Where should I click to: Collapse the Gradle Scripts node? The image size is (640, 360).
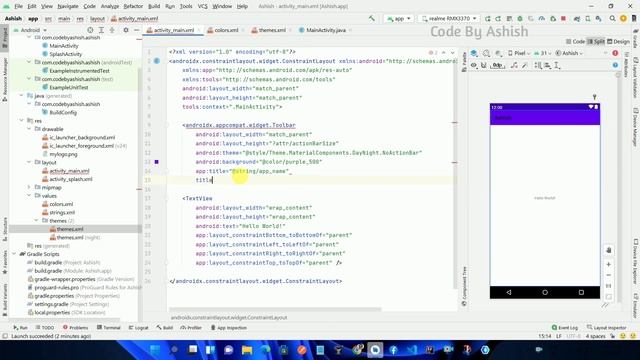click(14, 254)
